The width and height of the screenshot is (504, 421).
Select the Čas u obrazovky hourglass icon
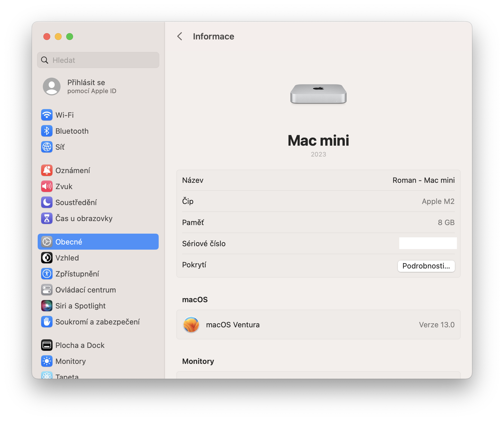click(x=47, y=218)
